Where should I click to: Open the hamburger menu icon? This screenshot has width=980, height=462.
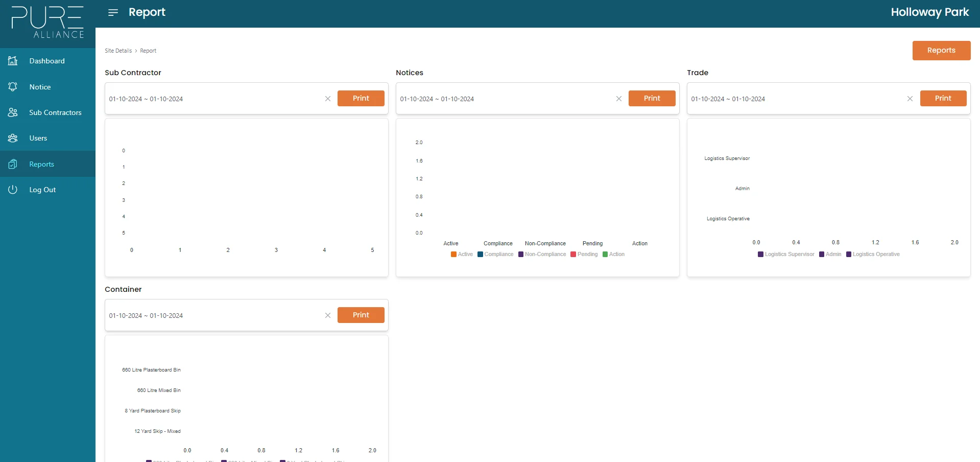click(113, 12)
